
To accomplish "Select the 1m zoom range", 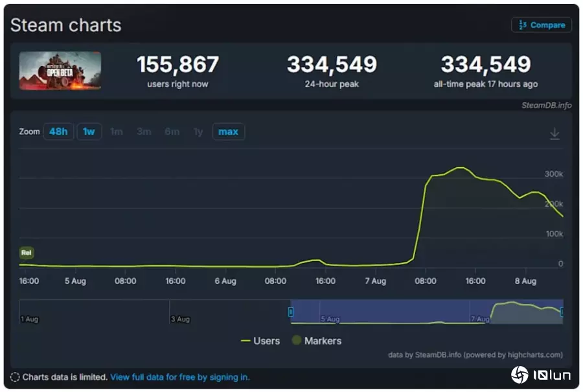I will tap(117, 132).
